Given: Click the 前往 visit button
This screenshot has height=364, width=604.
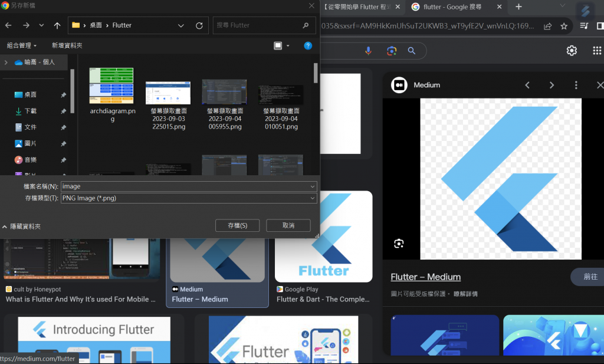Looking at the screenshot, I should click(x=589, y=277).
